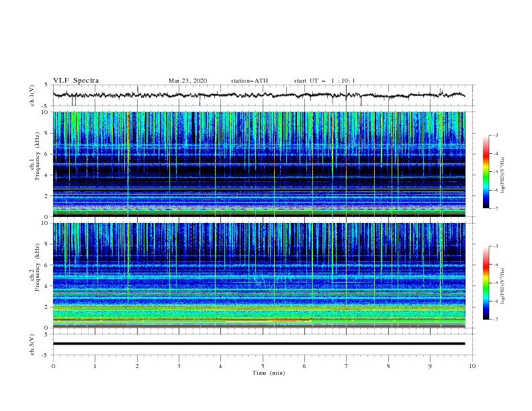Image resolution: width=532 pixels, height=411 pixels.
Task: Click the "4" tick on ch.1 frequency axis
Action: pyautogui.click(x=47, y=175)
